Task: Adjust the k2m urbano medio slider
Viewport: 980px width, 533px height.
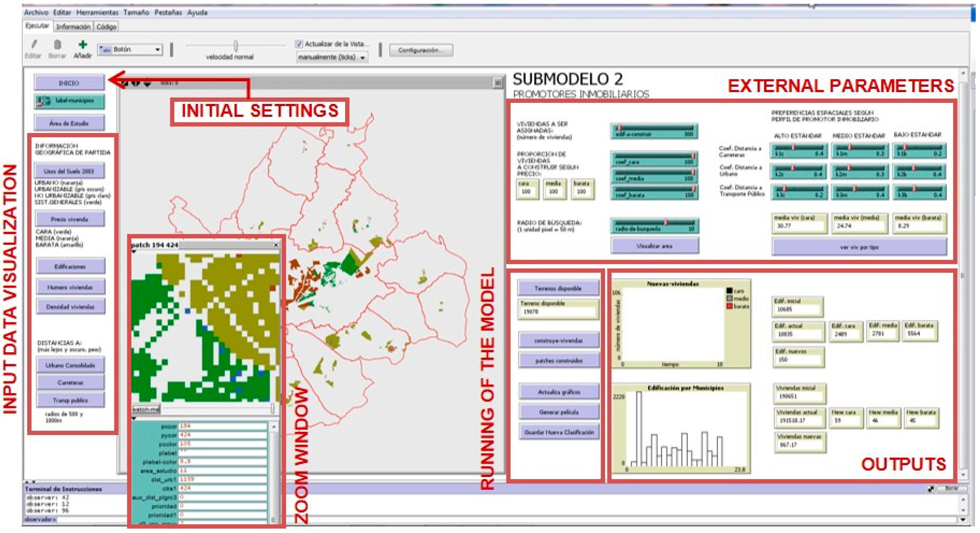Action: click(x=859, y=171)
